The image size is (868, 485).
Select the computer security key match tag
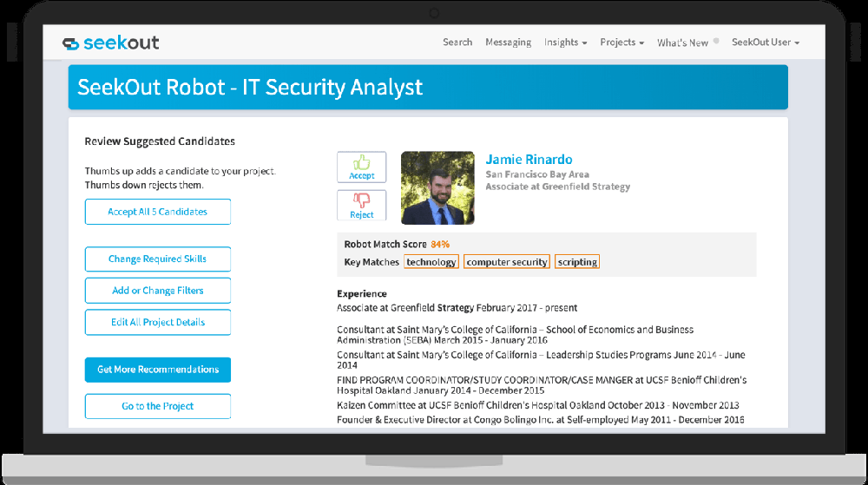(507, 261)
